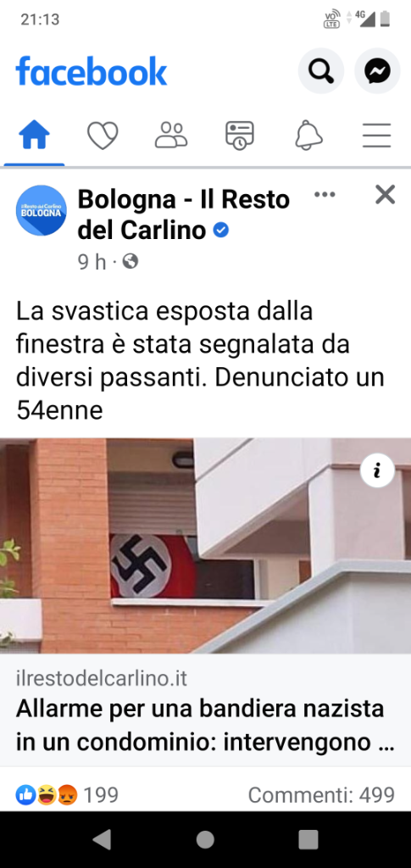Open the article preview image
Viewport: 411px width, 868px height.
click(205, 546)
